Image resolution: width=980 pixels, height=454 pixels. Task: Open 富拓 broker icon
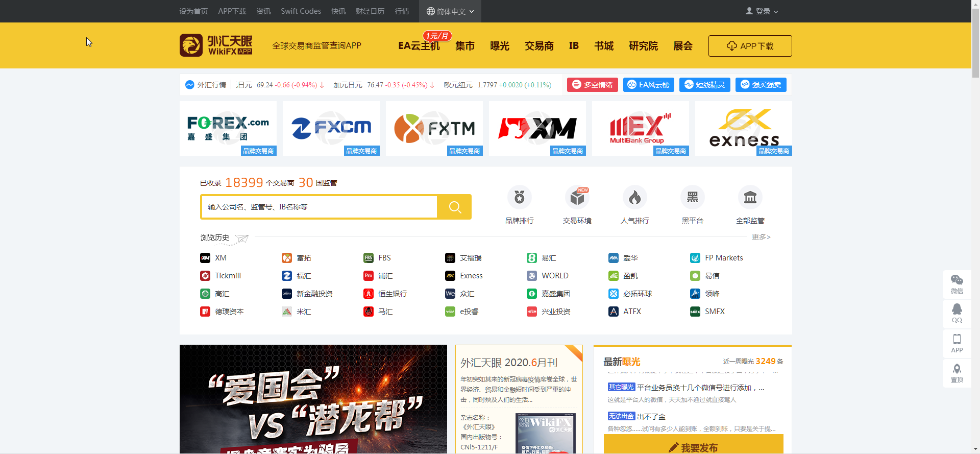coord(287,258)
